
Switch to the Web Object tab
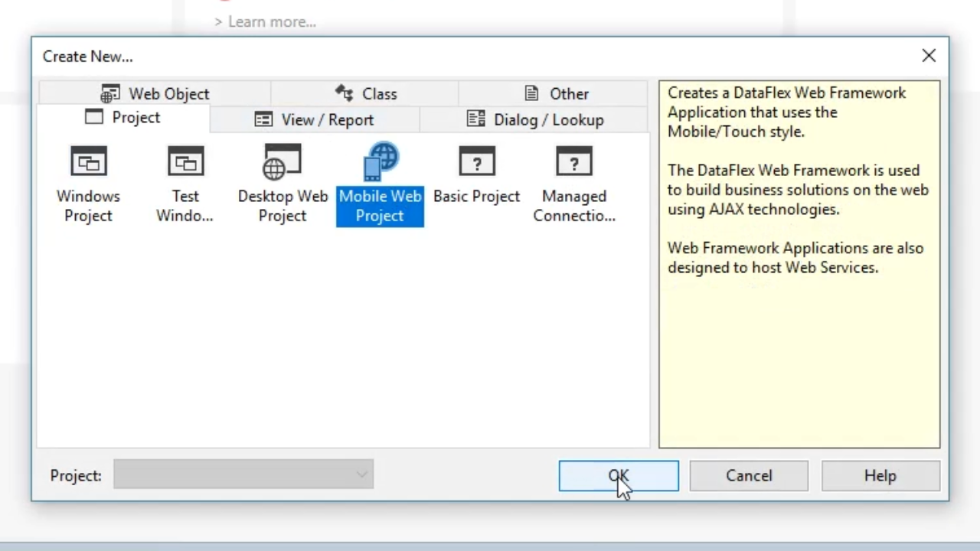click(155, 93)
